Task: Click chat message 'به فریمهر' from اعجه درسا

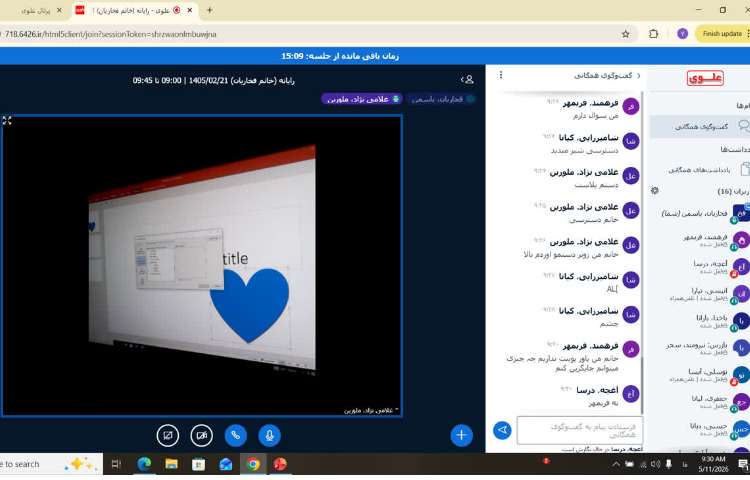Action: 603,403
